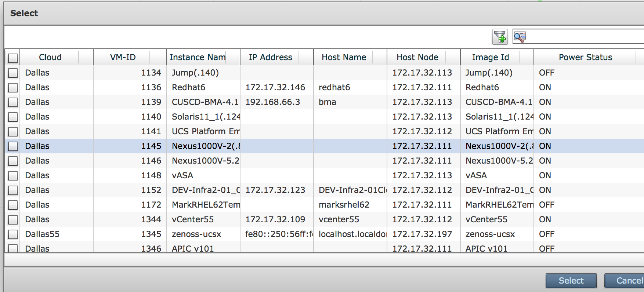Check the box for VM 1145 Nexus1000V-2
644x292 pixels.
(x=13, y=146)
